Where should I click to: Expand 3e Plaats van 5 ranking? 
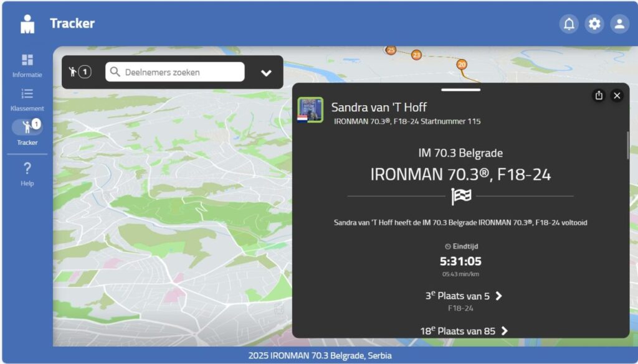point(464,296)
